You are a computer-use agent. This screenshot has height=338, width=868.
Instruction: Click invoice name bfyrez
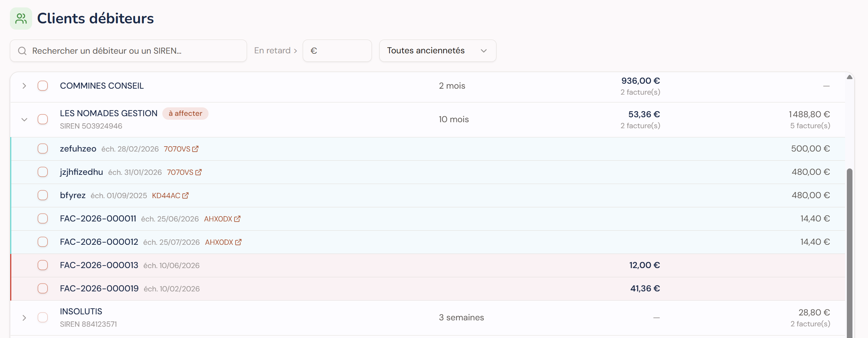pyautogui.click(x=73, y=195)
